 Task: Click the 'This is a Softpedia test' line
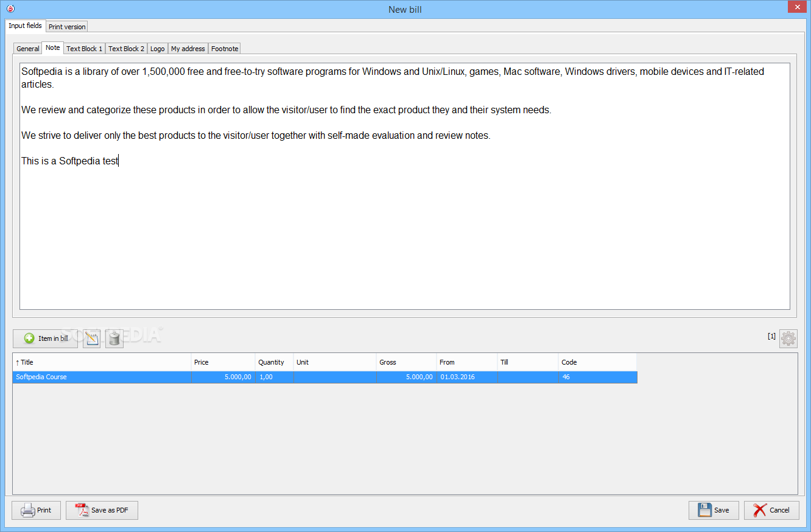(70, 161)
